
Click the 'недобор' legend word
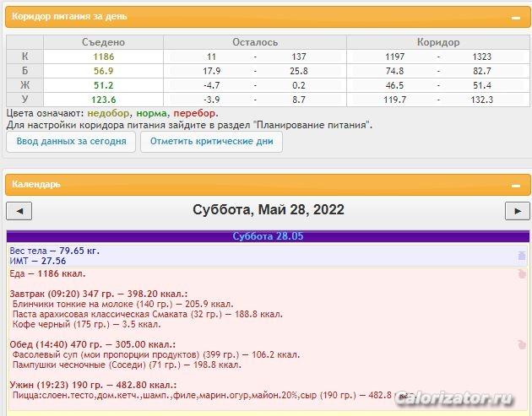tap(108, 113)
